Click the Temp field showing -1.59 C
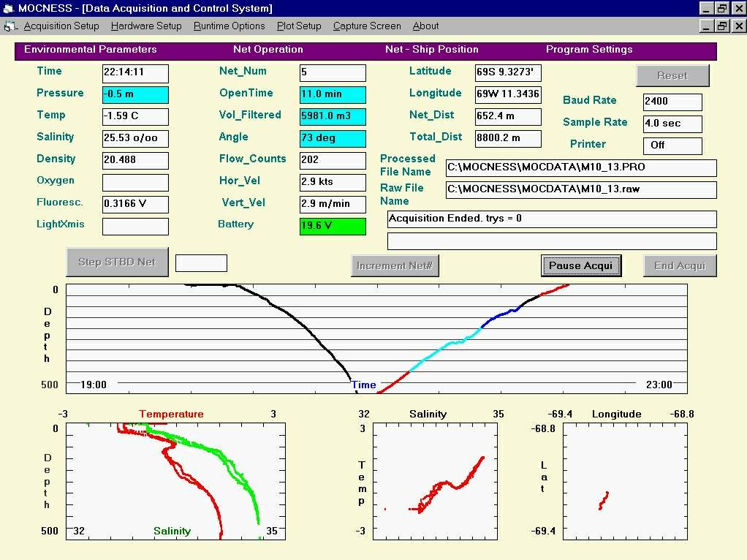The image size is (747, 560). click(x=135, y=117)
